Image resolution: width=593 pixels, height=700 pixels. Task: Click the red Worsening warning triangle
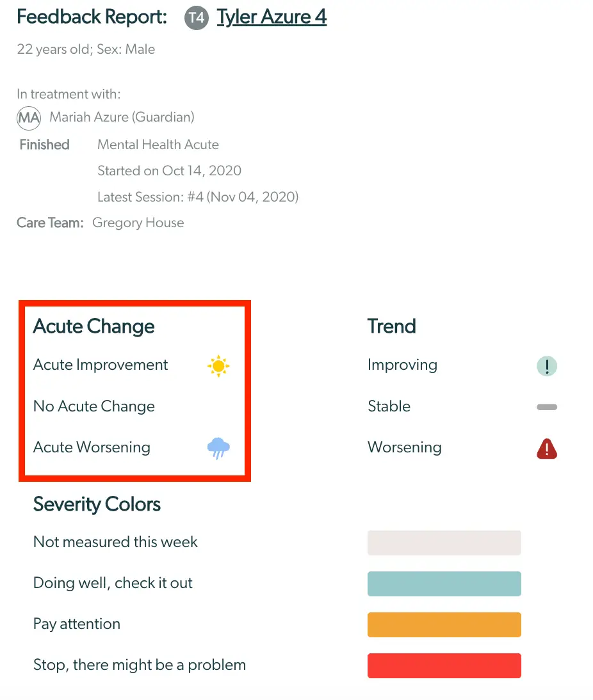coord(546,449)
